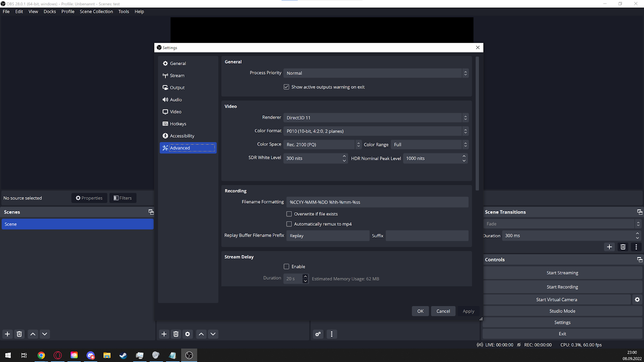Open the Accessibility settings tab
644x362 pixels.
coord(188,136)
